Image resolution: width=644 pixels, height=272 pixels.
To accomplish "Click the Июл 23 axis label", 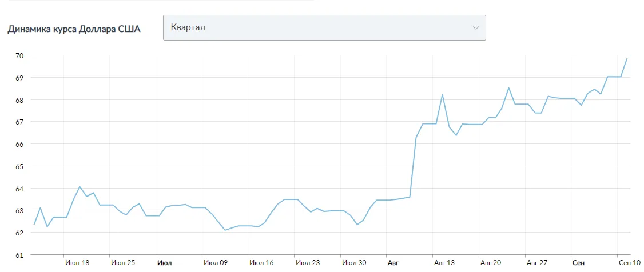I will point(308,262).
